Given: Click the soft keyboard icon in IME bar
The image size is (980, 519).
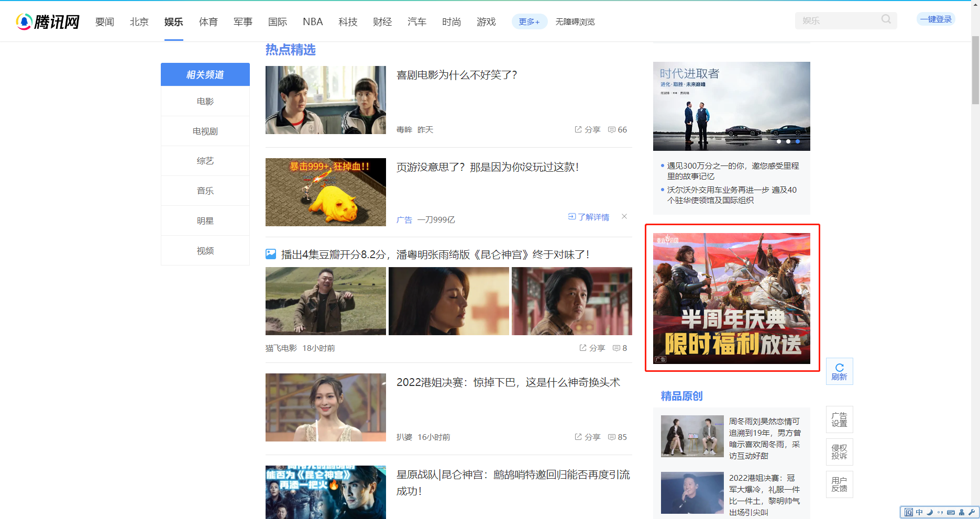Looking at the screenshot, I should click(951, 512).
